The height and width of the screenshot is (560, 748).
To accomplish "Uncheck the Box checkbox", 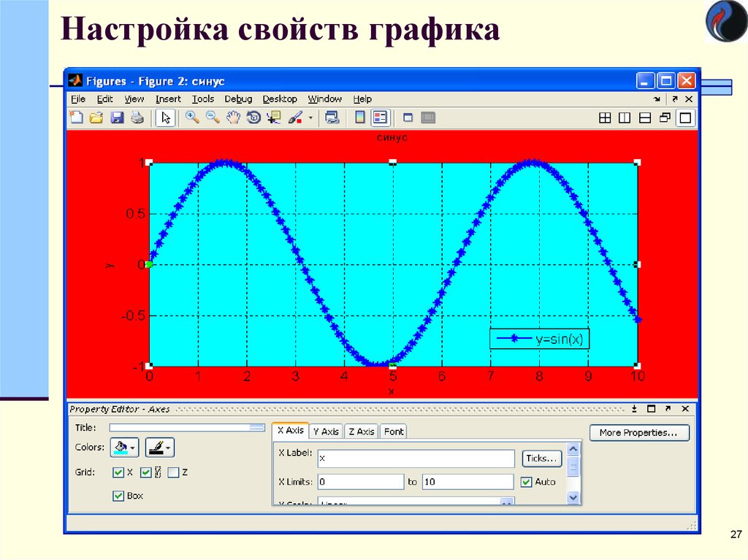I will click(x=118, y=496).
